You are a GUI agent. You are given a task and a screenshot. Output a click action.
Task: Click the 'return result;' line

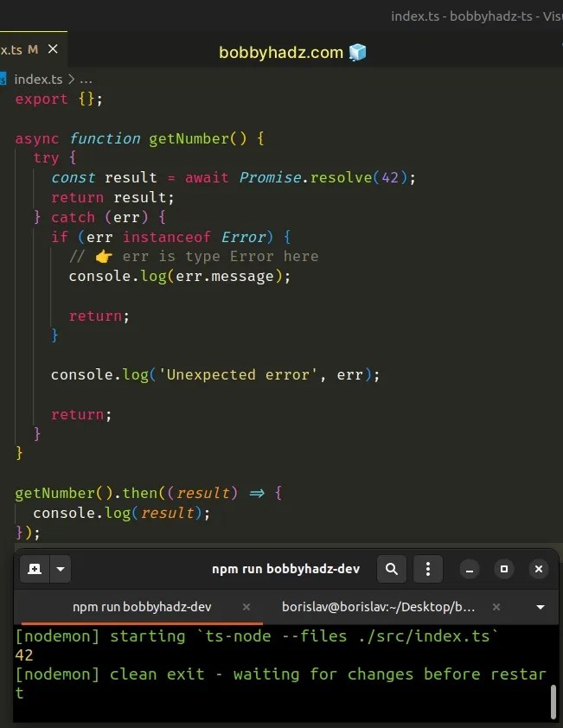tap(113, 197)
